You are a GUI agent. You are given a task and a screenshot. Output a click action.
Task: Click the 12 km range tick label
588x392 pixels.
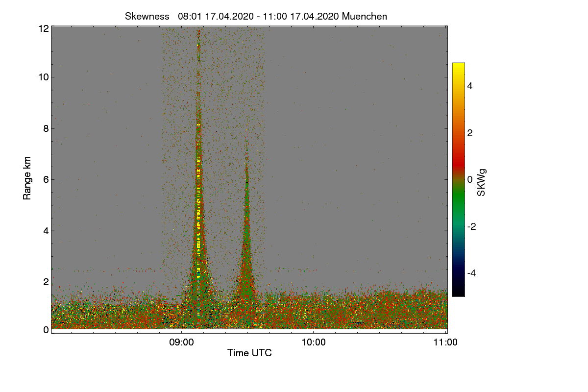click(43, 28)
